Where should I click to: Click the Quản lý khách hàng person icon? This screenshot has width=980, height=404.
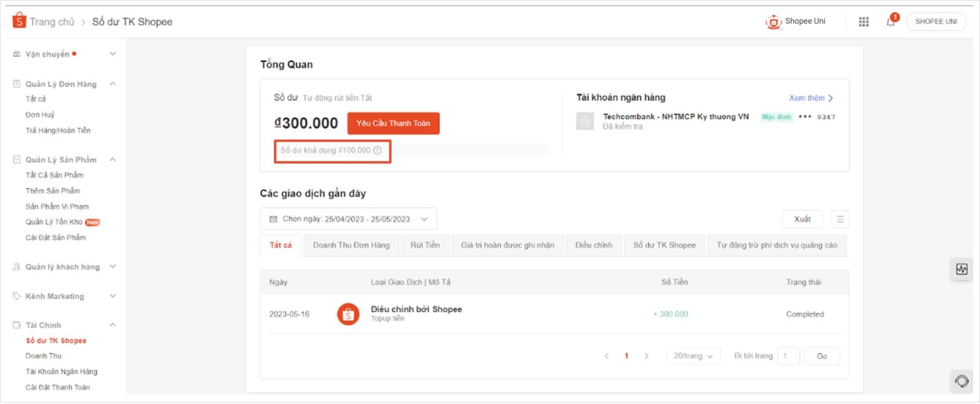[x=17, y=267]
